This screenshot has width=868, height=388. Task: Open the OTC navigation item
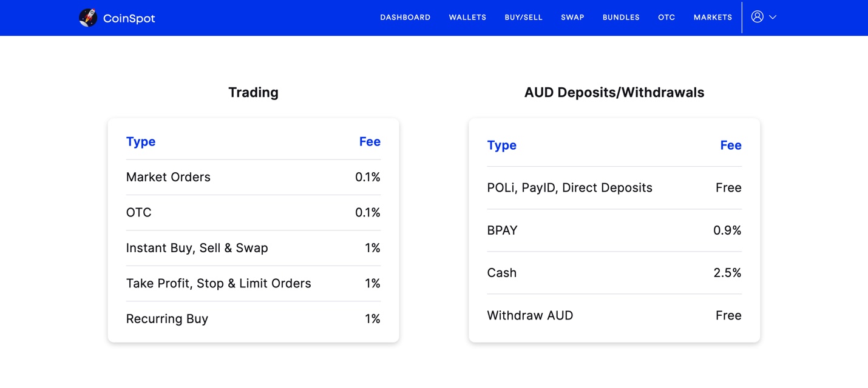666,18
